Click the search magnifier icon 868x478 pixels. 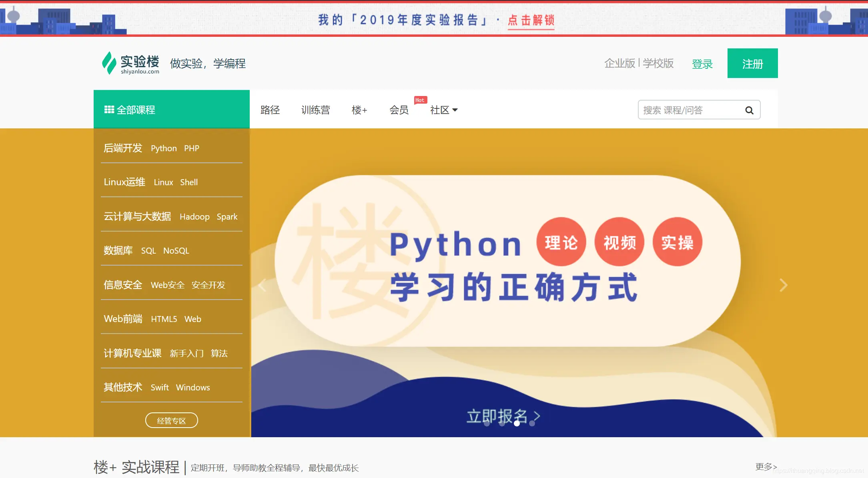point(749,110)
